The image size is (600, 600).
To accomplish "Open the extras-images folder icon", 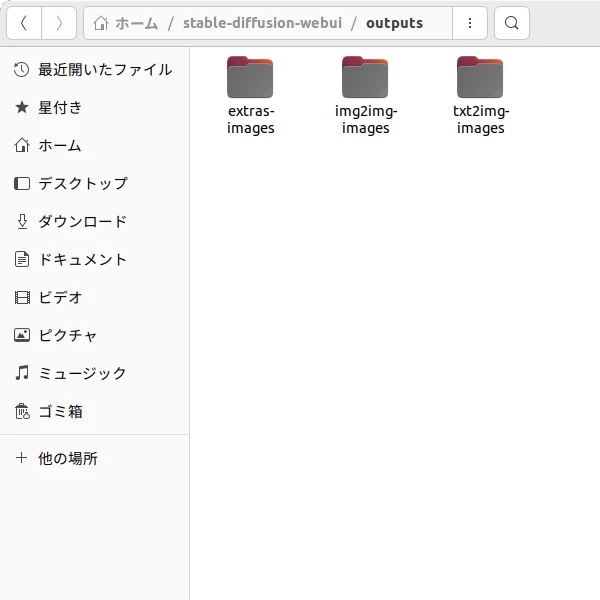I will 250,77.
